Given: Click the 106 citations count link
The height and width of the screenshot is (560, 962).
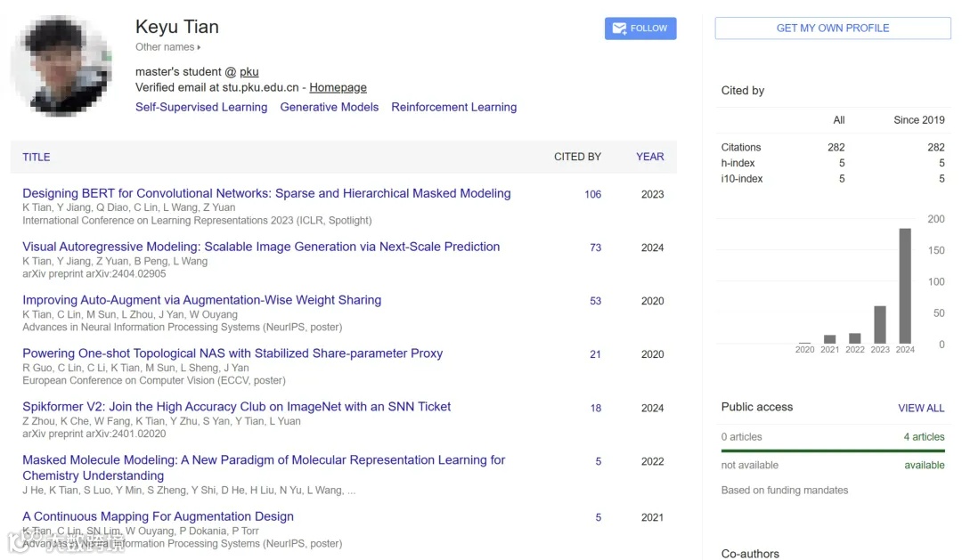Looking at the screenshot, I should tap(593, 194).
